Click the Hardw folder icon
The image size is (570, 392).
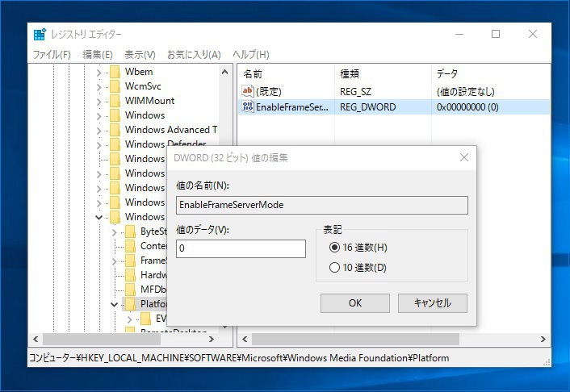131,275
